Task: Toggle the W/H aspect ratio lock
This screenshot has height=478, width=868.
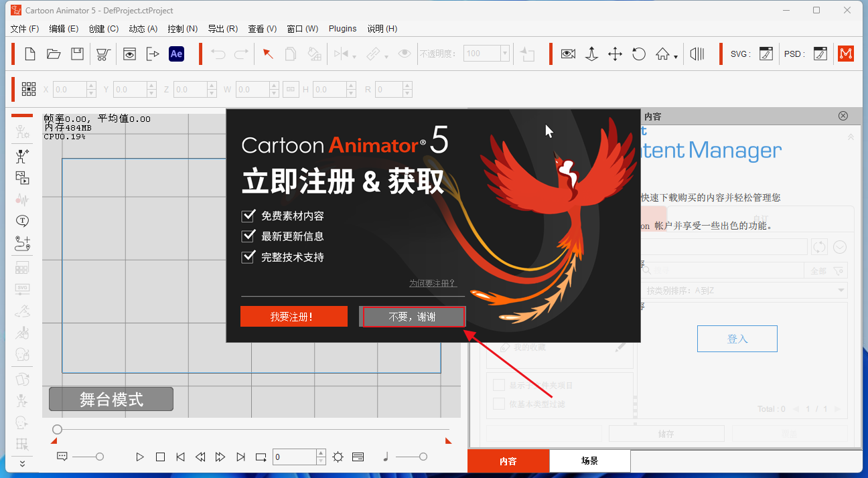Action: tap(290, 89)
